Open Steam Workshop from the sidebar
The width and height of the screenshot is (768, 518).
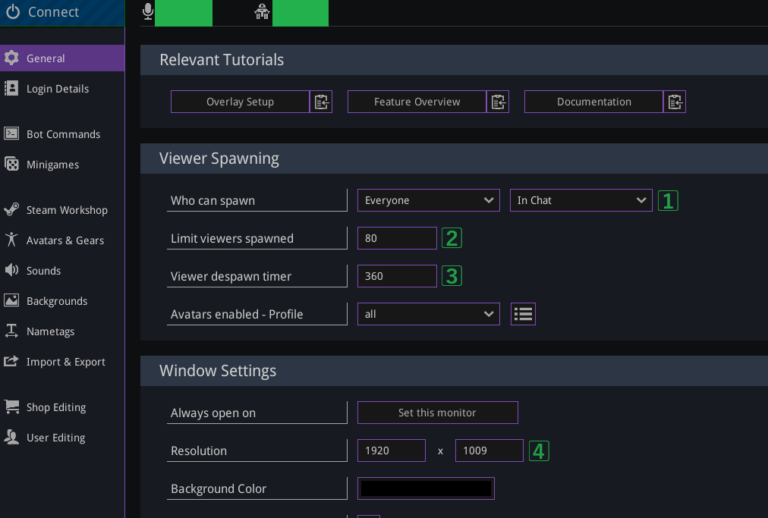[x=66, y=210]
